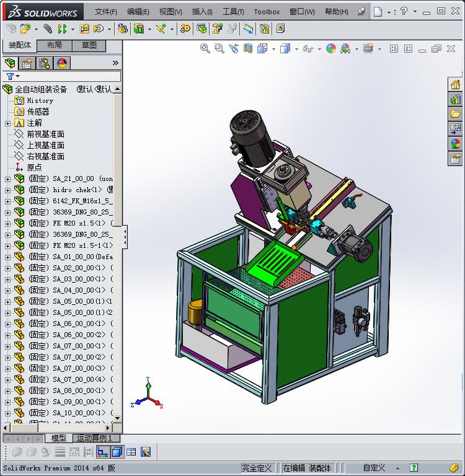Open the 工具(T) menu
This screenshot has width=465, height=476.
click(x=233, y=12)
